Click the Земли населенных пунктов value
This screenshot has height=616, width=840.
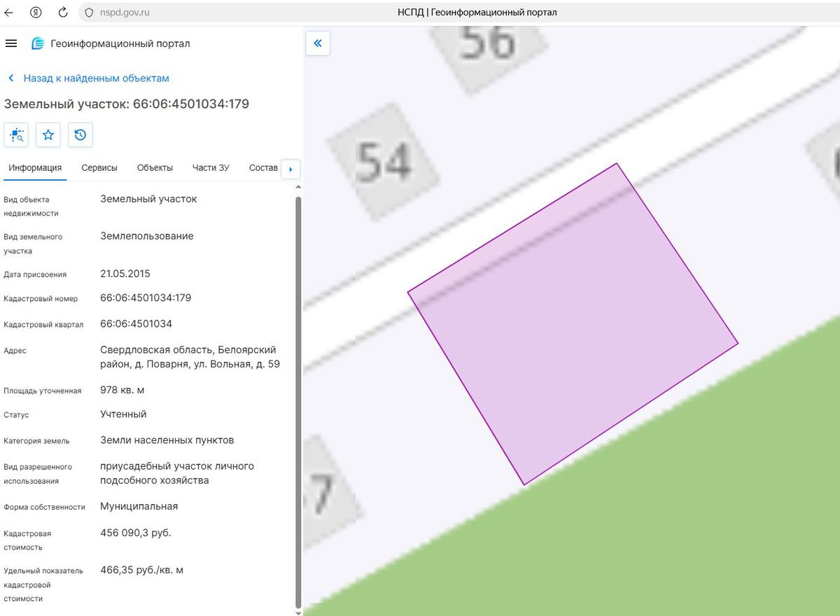167,440
